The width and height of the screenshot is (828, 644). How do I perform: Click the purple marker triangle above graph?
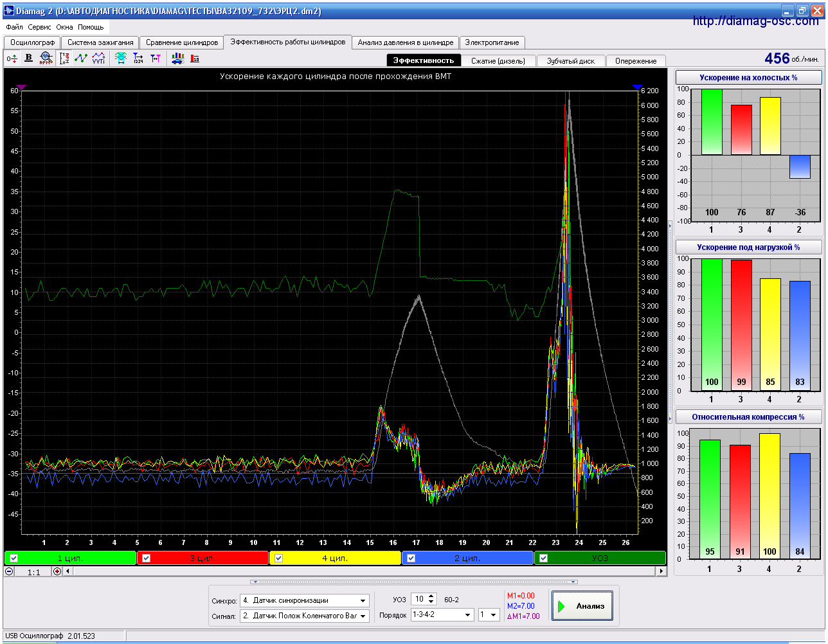pos(21,87)
